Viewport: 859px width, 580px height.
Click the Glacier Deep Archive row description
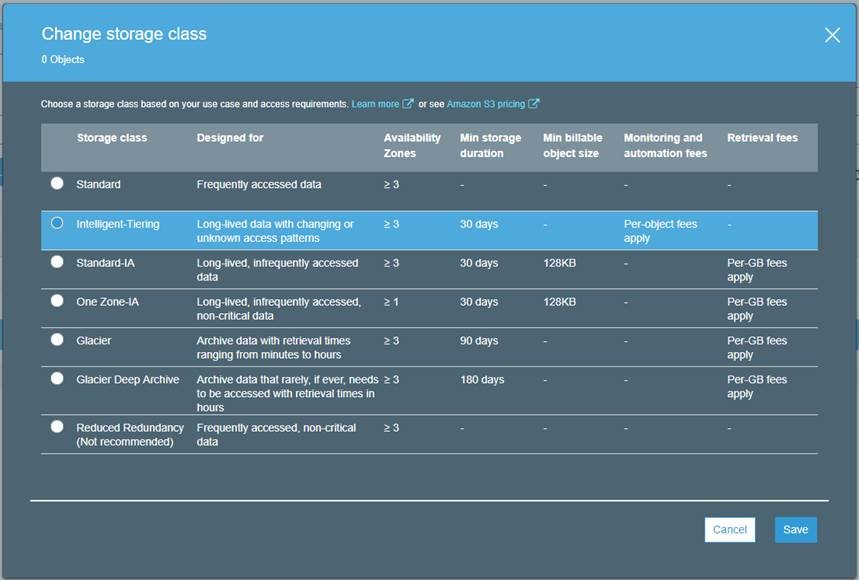pos(286,393)
